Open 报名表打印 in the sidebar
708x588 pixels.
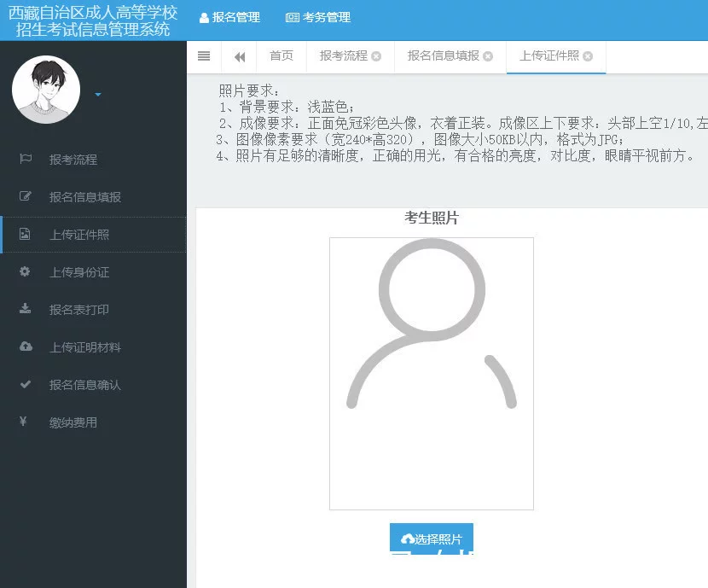[x=79, y=310]
